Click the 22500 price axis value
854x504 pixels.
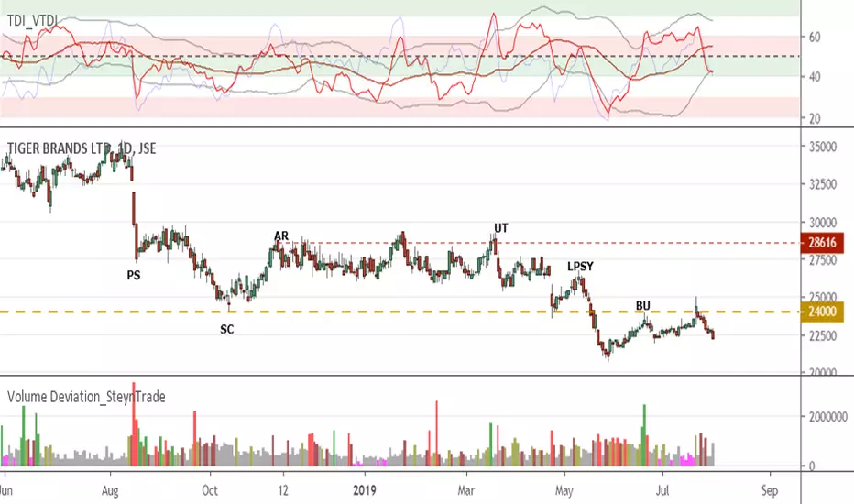tap(823, 335)
